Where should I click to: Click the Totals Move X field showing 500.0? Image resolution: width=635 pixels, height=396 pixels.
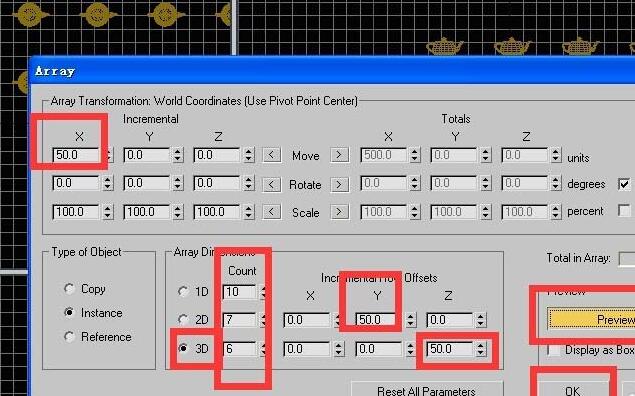coord(384,155)
